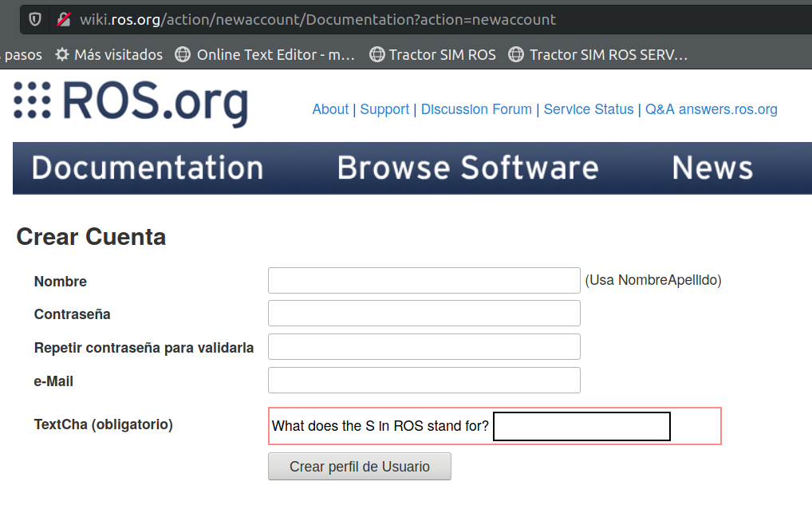Click the Repetir contraseña para validarla label
This screenshot has height=513, width=812.
click(144, 348)
